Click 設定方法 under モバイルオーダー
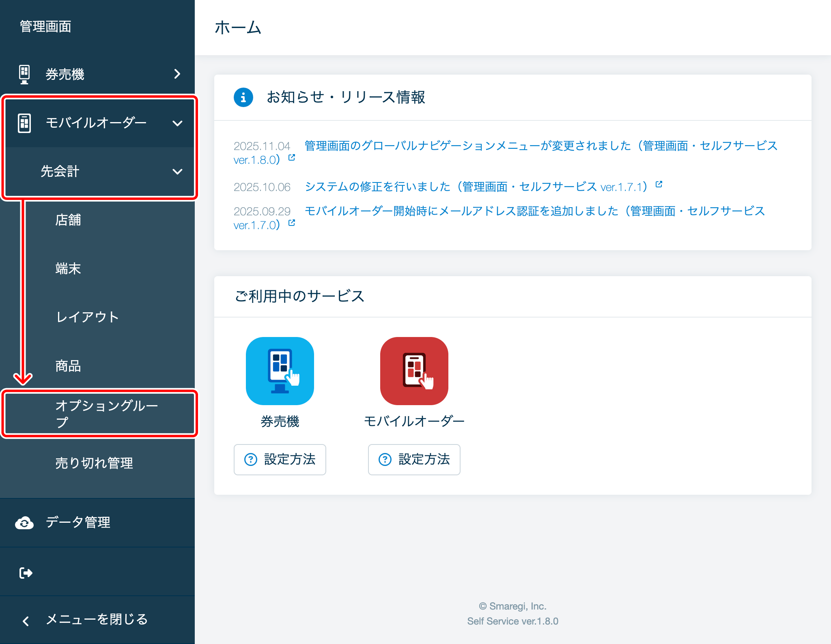831x644 pixels. (x=413, y=459)
